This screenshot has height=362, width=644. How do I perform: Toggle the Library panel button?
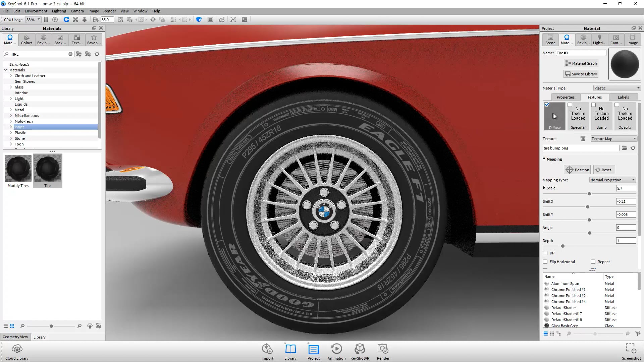[x=290, y=352]
